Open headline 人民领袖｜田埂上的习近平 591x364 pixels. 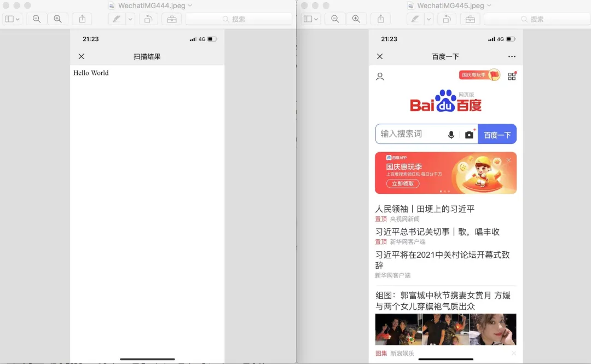click(x=425, y=209)
